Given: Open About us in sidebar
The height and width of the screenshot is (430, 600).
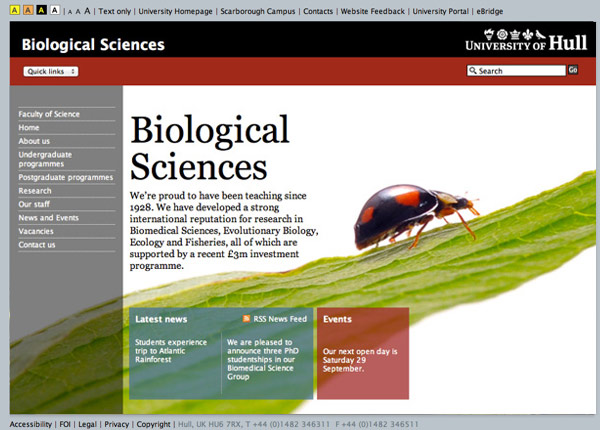Looking at the screenshot, I should tap(34, 141).
